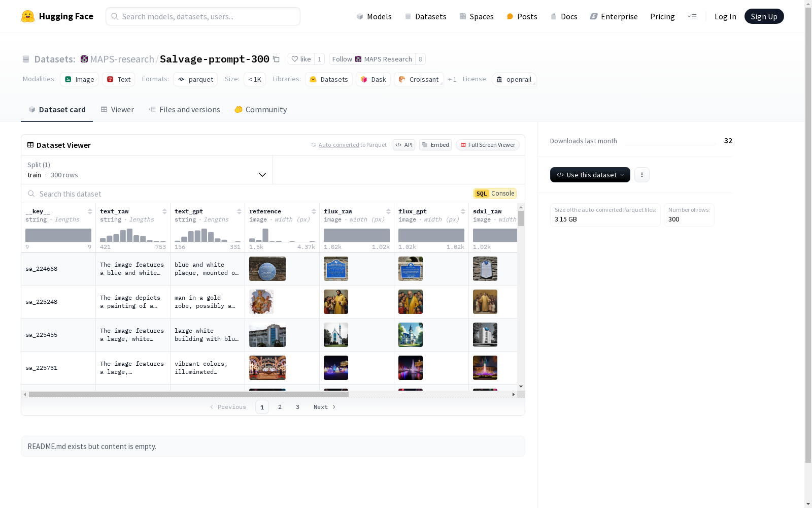
Task: Open Spaces in the top navigation
Action: (x=477, y=16)
